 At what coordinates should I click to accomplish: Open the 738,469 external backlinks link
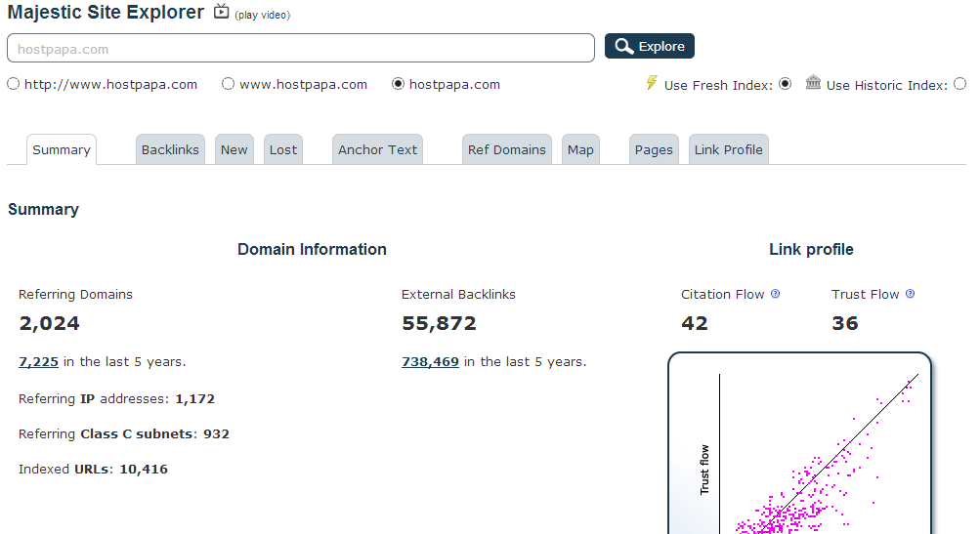430,361
